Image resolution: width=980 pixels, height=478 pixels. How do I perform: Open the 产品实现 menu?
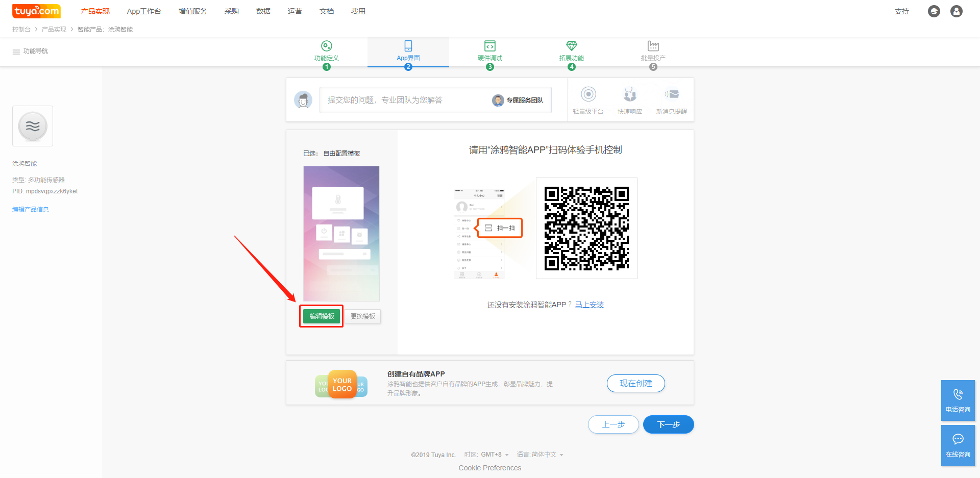pos(95,11)
